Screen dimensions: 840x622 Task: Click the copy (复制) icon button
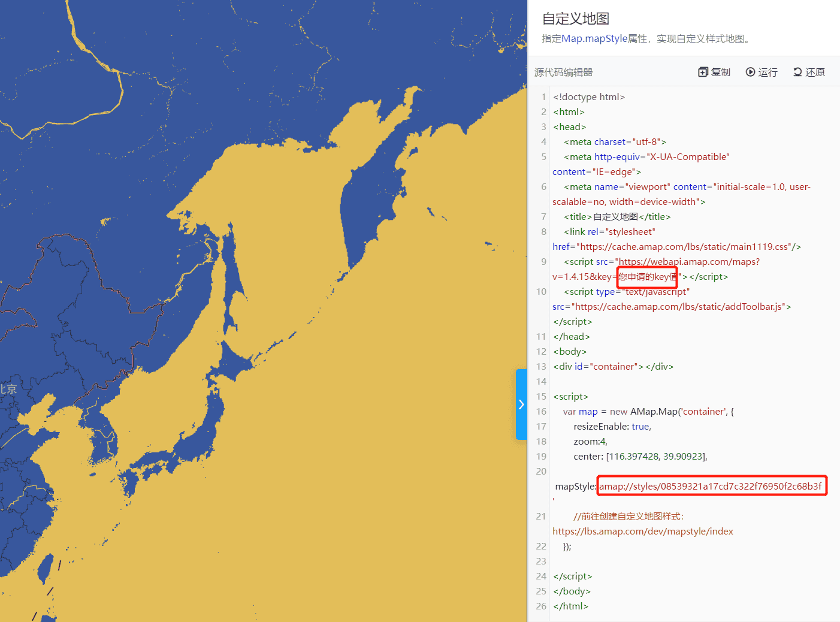point(714,72)
